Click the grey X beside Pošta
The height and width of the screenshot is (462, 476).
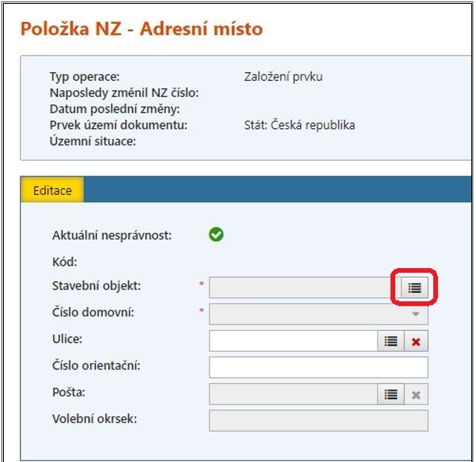tap(416, 394)
